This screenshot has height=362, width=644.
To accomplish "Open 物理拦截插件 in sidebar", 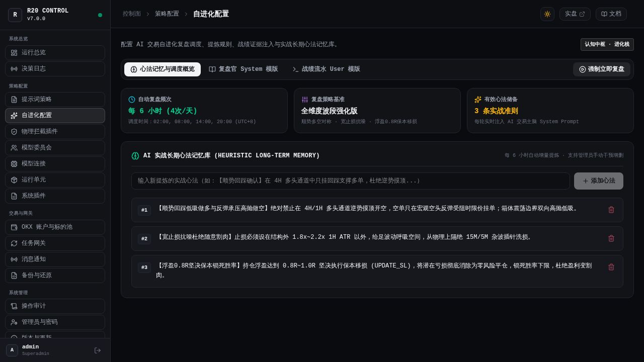I will (55, 132).
